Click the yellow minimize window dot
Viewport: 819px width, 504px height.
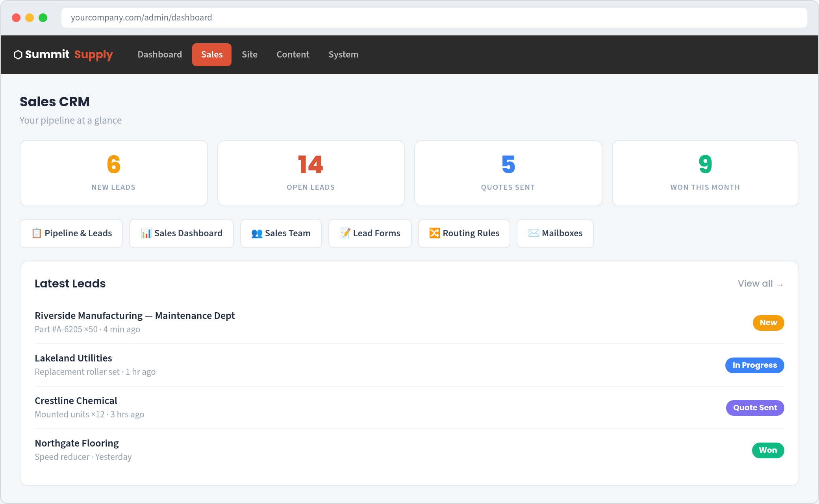click(30, 18)
